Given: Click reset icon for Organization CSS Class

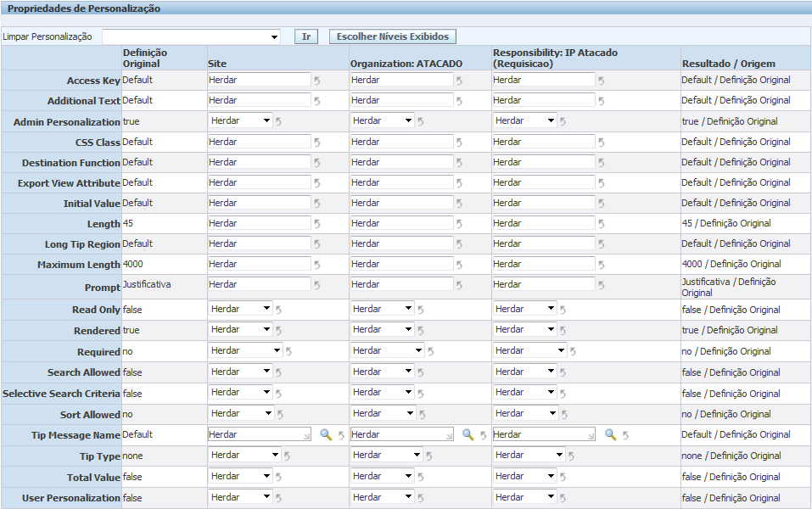Looking at the screenshot, I should point(459,143).
